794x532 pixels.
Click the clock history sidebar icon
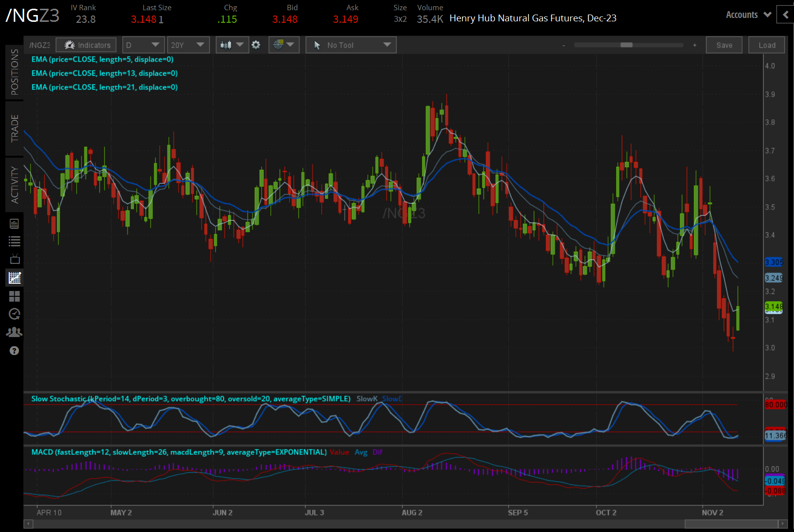[15, 314]
